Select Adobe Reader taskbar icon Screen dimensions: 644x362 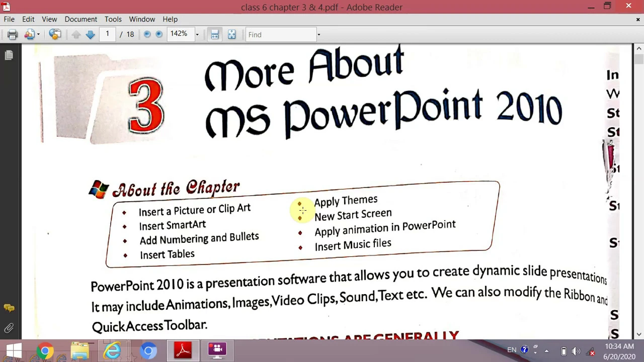183,350
